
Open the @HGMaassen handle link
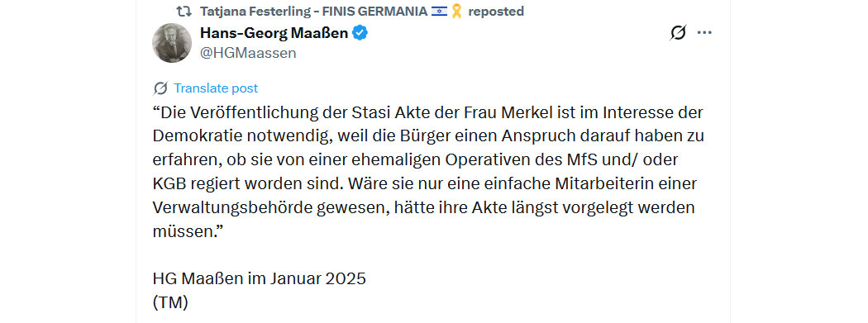point(248,53)
